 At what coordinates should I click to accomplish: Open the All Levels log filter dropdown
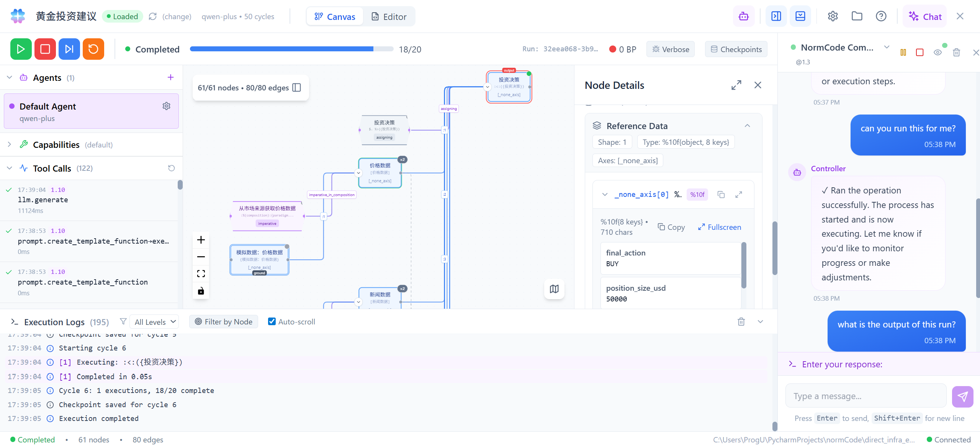[154, 322]
